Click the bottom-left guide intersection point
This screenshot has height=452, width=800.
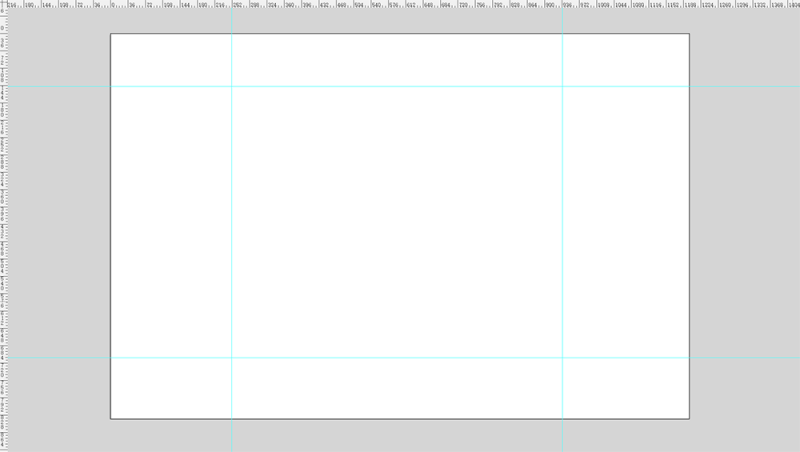point(232,358)
